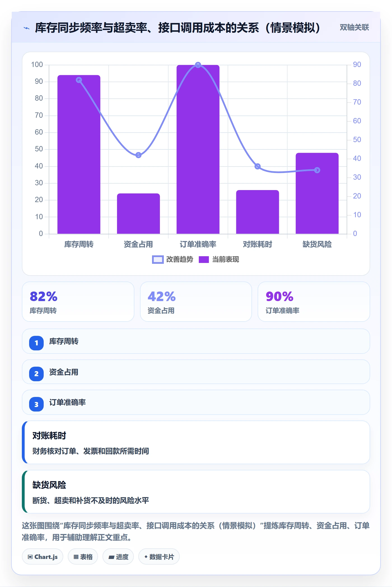The width and height of the screenshot is (392, 587).
Task: Click the line point atop 订单准确率 bar
Action: pyautogui.click(x=198, y=65)
